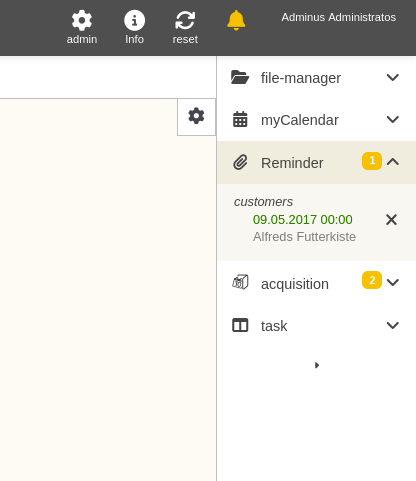This screenshot has height=481, width=416.
Task: Open admin settings gear icon
Action: 82,20
